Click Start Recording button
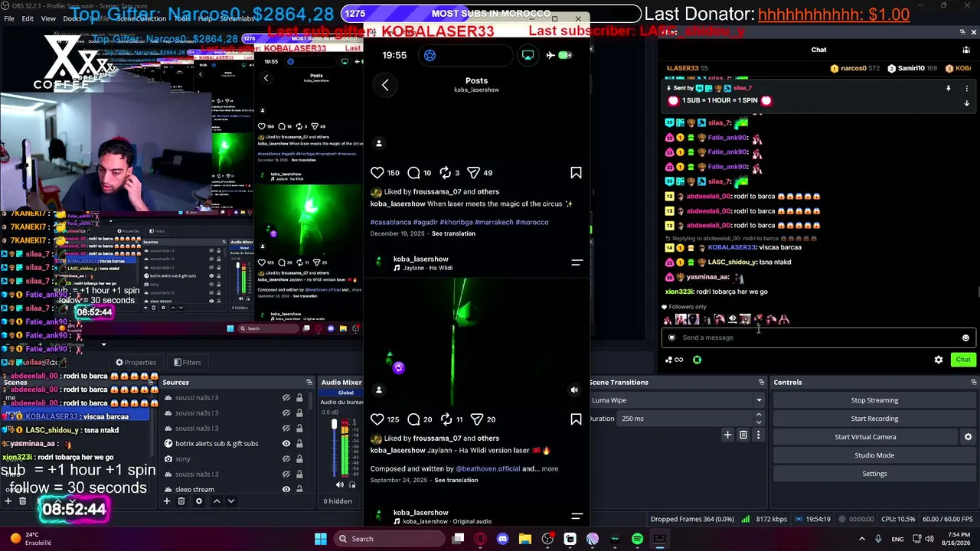980x551 pixels. click(x=874, y=419)
